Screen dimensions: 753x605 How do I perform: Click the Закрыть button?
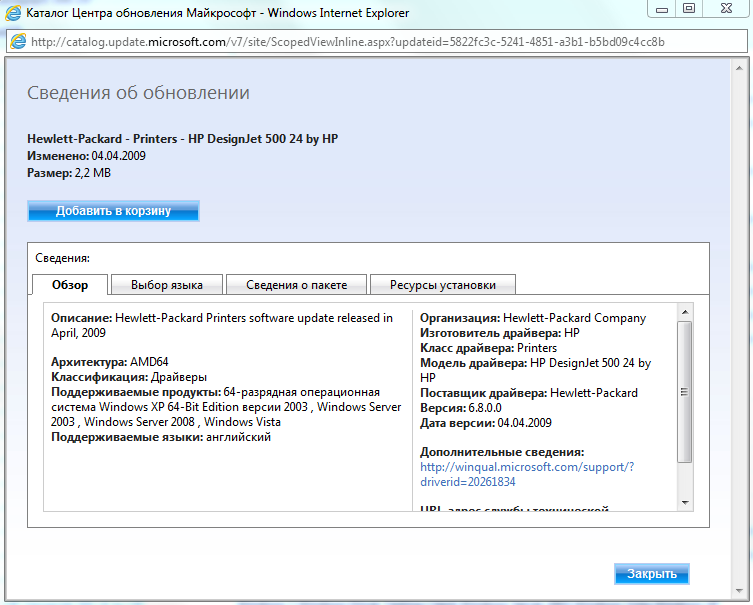(x=652, y=574)
